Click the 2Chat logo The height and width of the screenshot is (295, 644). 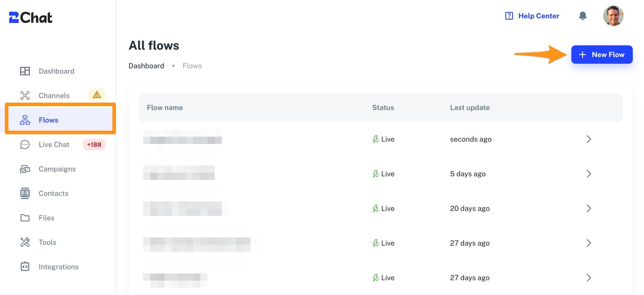point(31,17)
